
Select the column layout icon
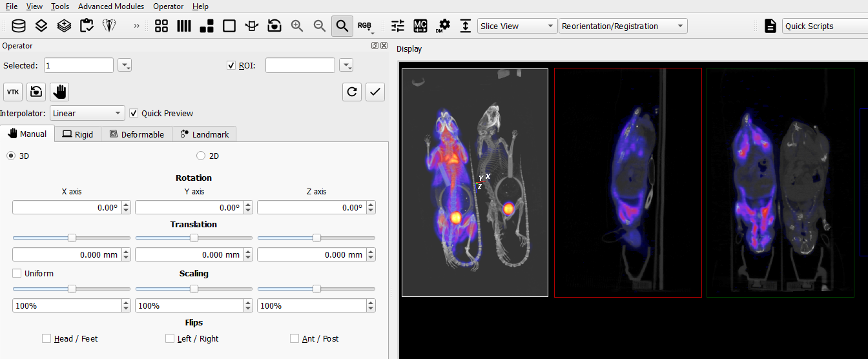(184, 26)
